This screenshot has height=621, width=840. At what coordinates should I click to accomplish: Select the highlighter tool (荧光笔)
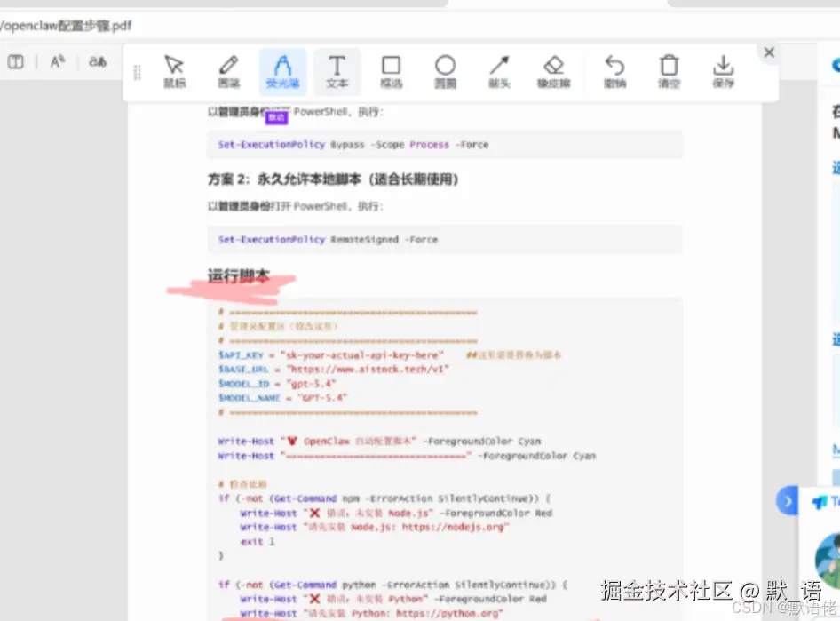pyautogui.click(x=283, y=72)
